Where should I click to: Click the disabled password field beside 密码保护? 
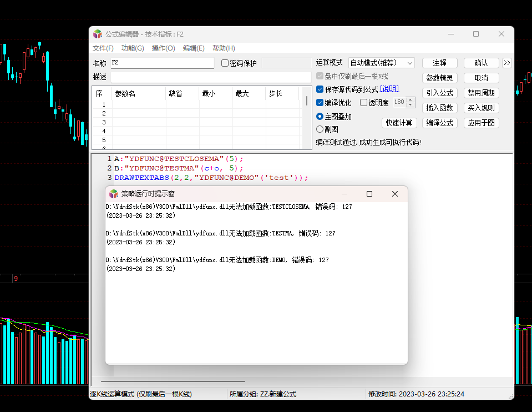[287, 63]
